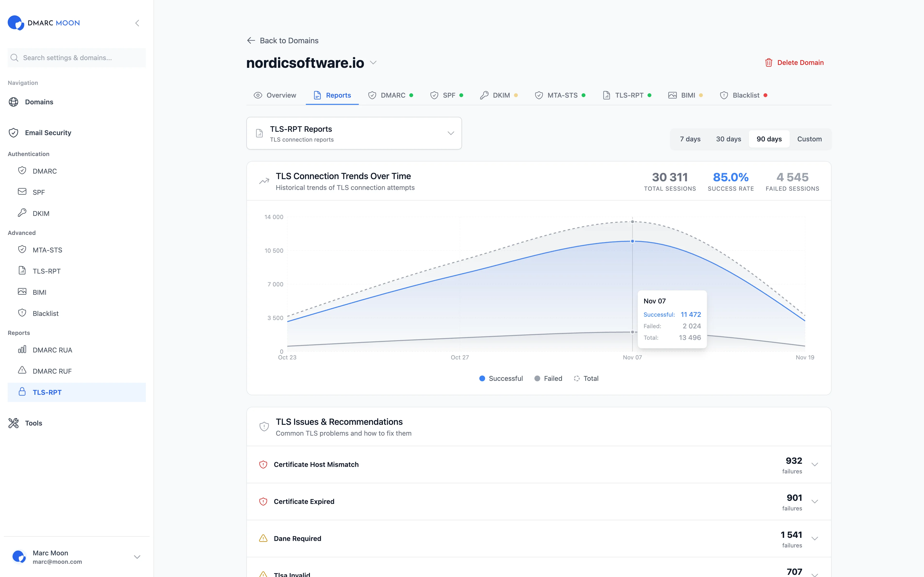Toggle the Successful series in chart legend
This screenshot has height=577, width=924.
click(x=501, y=378)
